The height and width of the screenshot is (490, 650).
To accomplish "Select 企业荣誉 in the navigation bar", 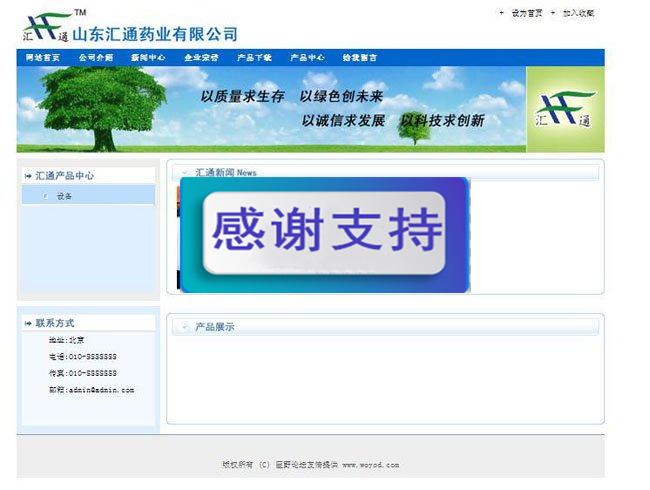I will tap(201, 58).
